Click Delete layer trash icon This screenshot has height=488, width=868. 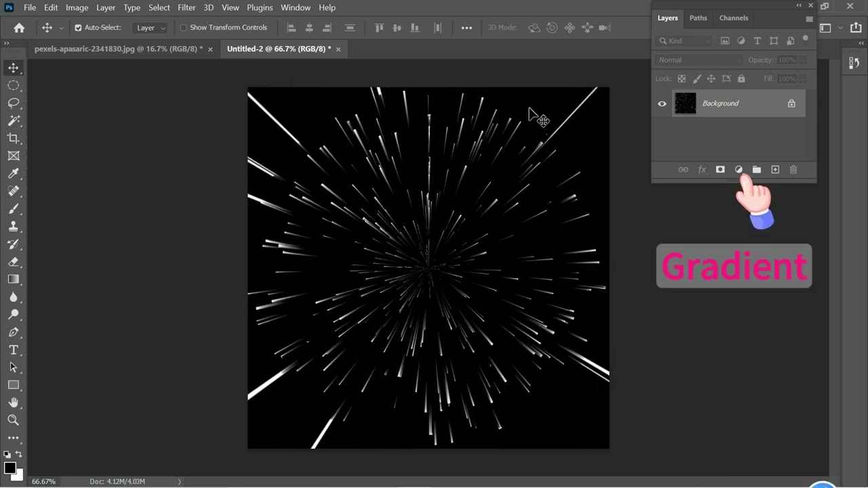coord(793,169)
